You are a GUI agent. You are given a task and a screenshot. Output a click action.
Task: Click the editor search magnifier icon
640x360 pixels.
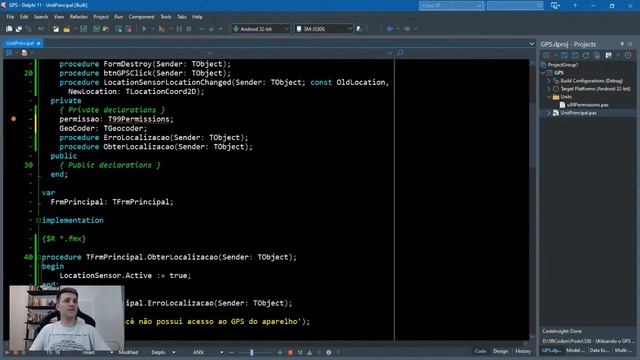pyautogui.click(x=400, y=53)
